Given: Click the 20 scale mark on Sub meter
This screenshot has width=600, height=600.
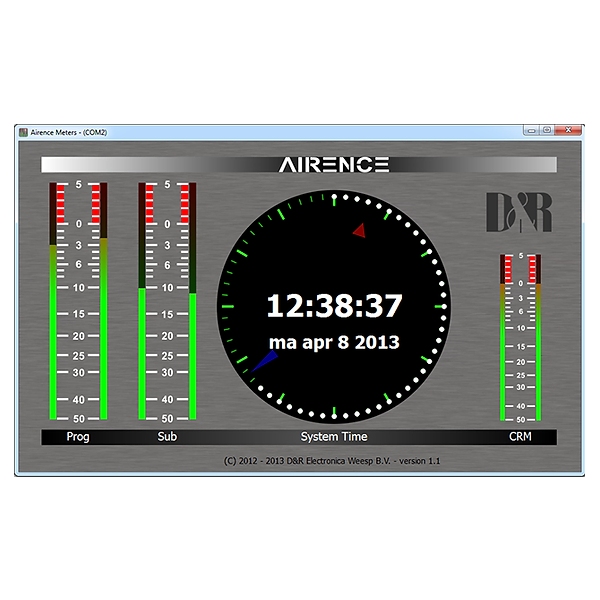Looking at the screenshot, I should (x=167, y=336).
